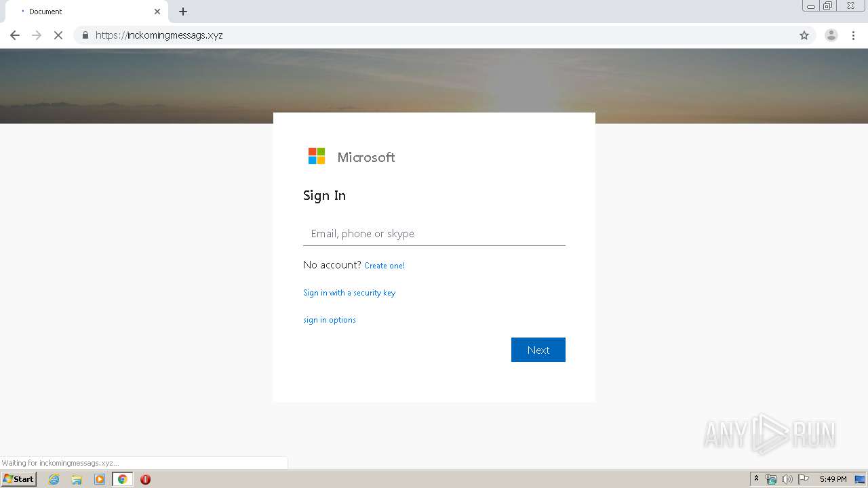The width and height of the screenshot is (868, 488).
Task: Stop the page loading with X button
Action: pos(58,35)
